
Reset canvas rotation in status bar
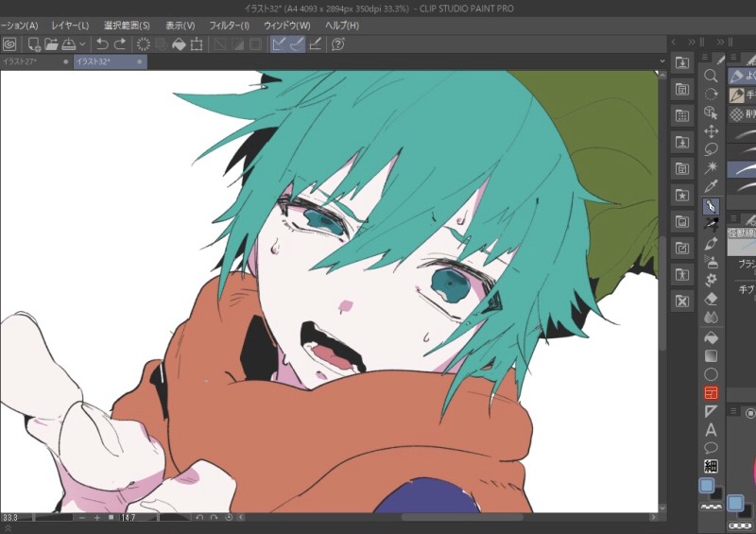coord(229,518)
